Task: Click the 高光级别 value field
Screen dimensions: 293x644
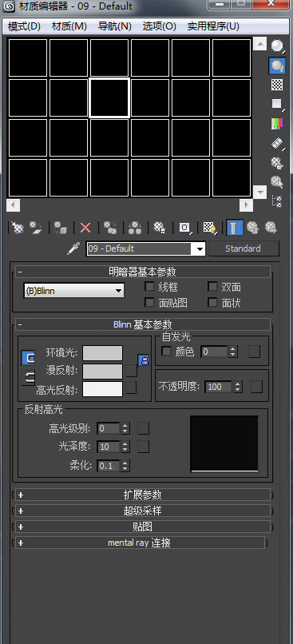Action: (109, 428)
